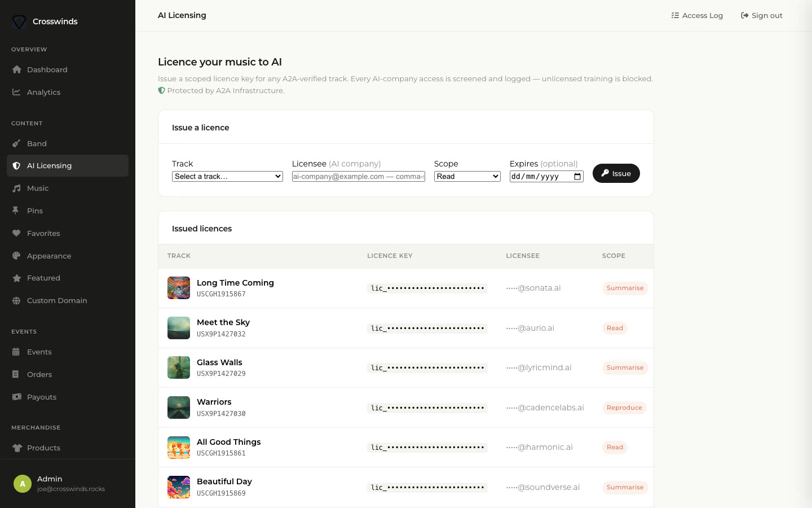This screenshot has width=812, height=508.
Task: Click the Read badge for Meet the Sky
Action: pyautogui.click(x=615, y=328)
